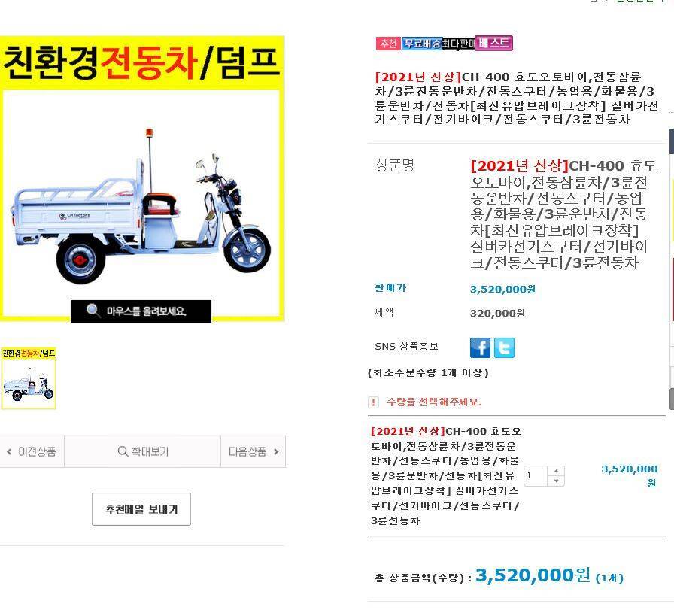
Task: Share product on Facebook icon
Action: click(x=480, y=347)
